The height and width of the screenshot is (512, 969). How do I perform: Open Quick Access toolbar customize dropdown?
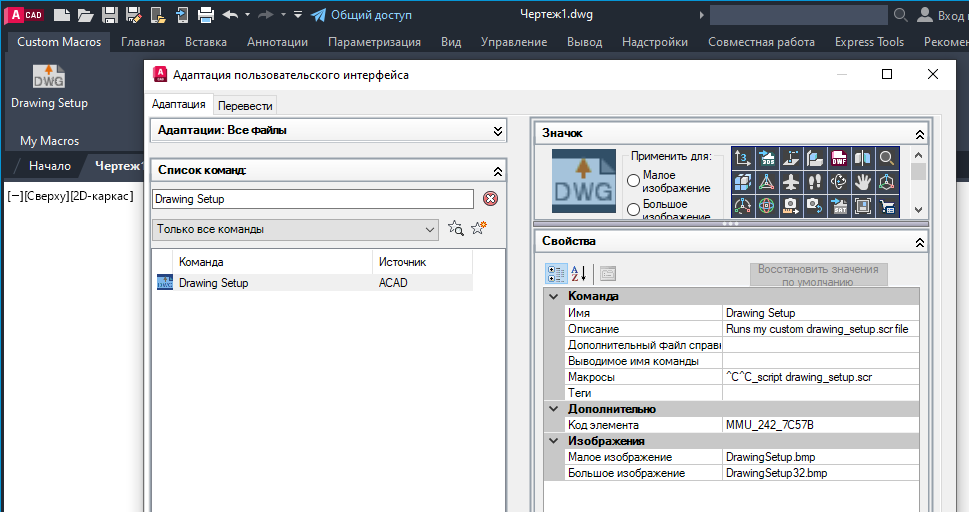pyautogui.click(x=298, y=15)
